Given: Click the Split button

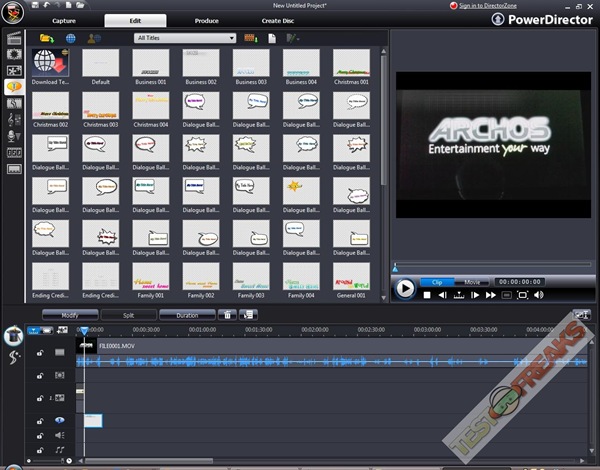Looking at the screenshot, I should 129,315.
